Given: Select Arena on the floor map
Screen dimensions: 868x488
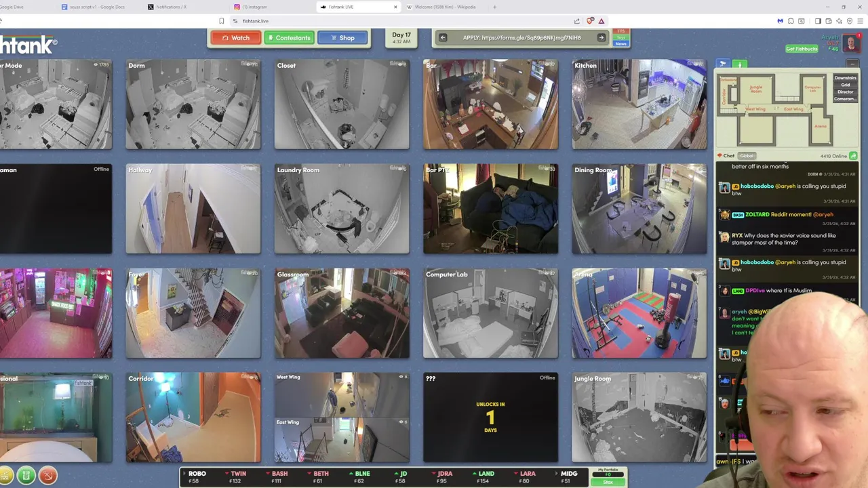Looking at the screenshot, I should 821,126.
